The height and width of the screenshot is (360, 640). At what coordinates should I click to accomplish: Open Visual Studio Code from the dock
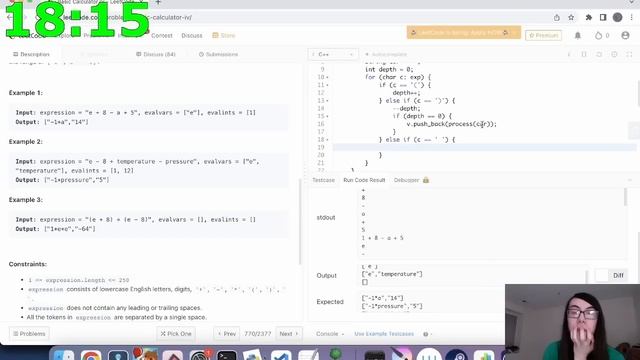281,354
